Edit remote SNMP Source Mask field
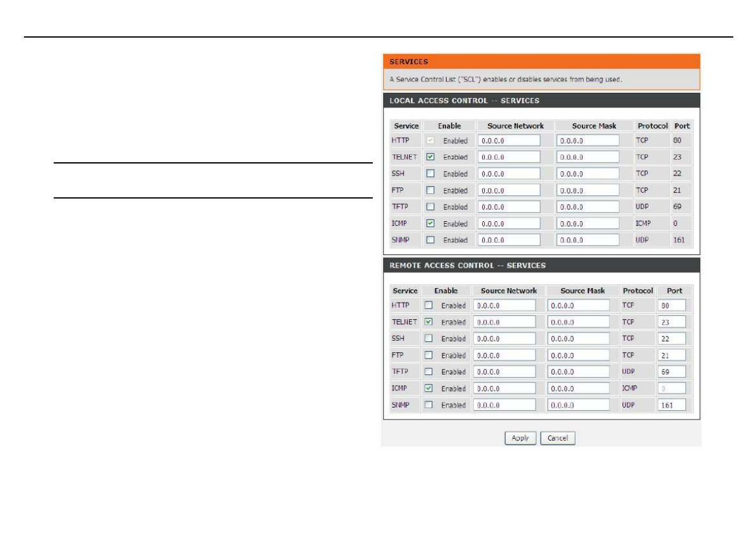 coord(579,405)
